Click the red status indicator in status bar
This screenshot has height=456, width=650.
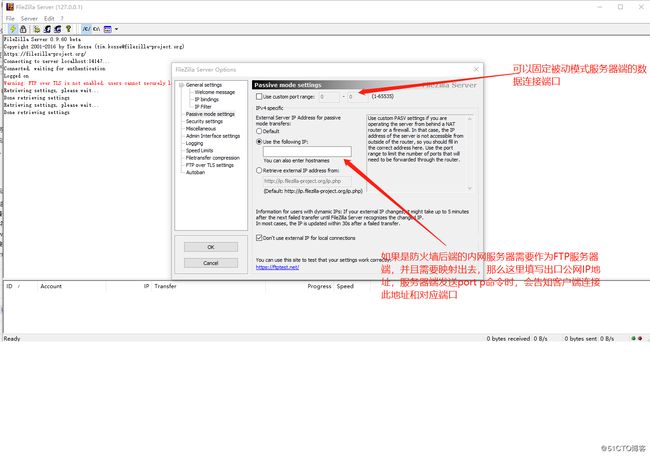pyautogui.click(x=640, y=339)
